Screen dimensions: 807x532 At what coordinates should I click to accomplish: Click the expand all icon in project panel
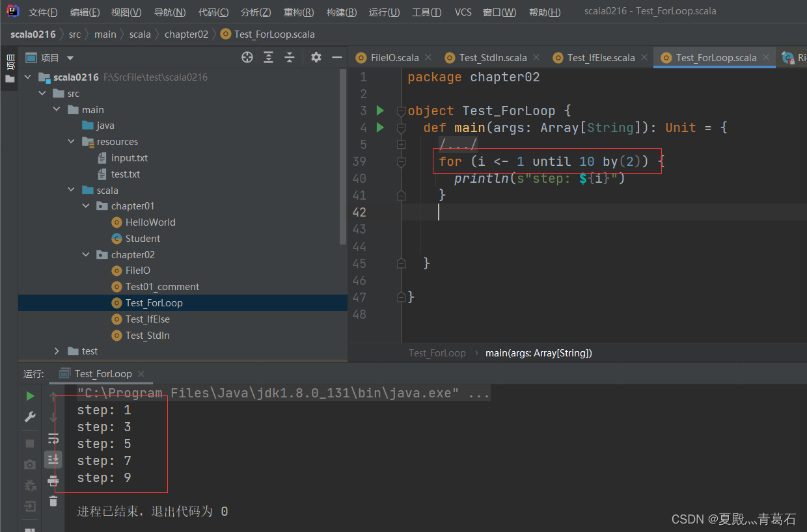click(269, 57)
